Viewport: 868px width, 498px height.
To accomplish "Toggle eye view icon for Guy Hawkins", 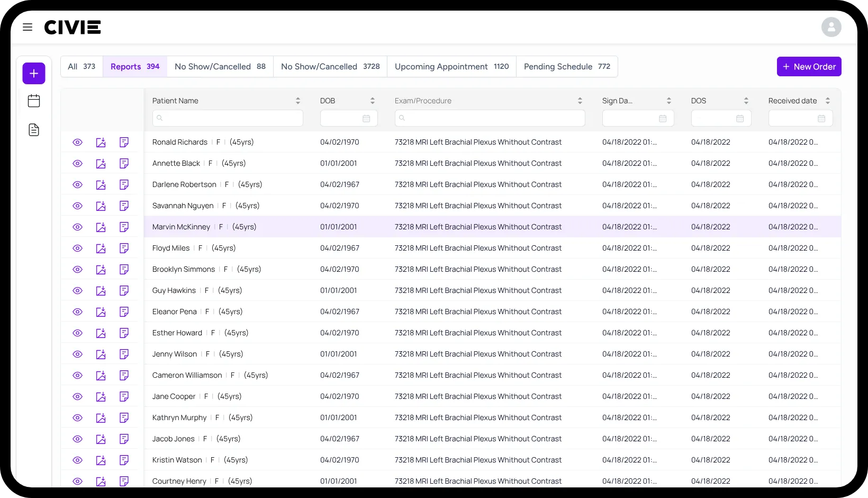I will [77, 290].
